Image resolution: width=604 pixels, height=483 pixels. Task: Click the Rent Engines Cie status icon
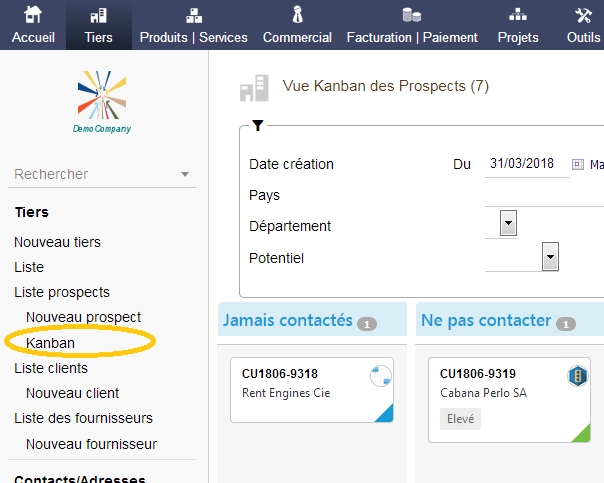380,376
